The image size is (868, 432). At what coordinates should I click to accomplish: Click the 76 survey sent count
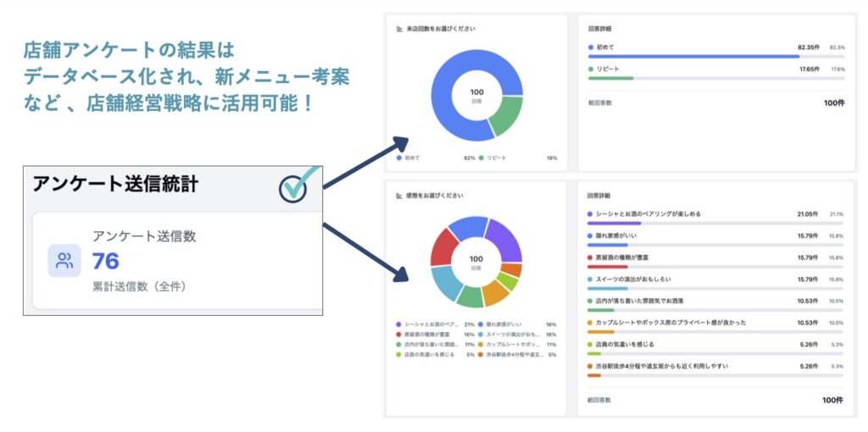tap(106, 261)
